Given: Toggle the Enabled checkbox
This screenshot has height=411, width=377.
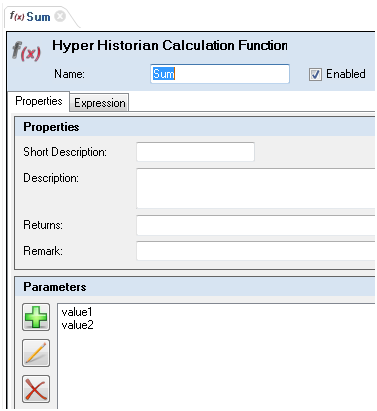Looking at the screenshot, I should coord(315,74).
